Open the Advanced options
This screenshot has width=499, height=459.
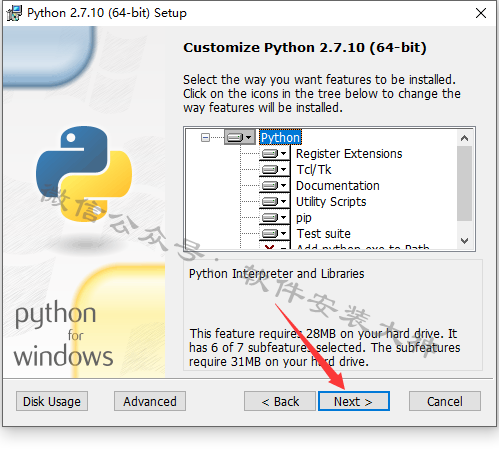[x=150, y=401]
